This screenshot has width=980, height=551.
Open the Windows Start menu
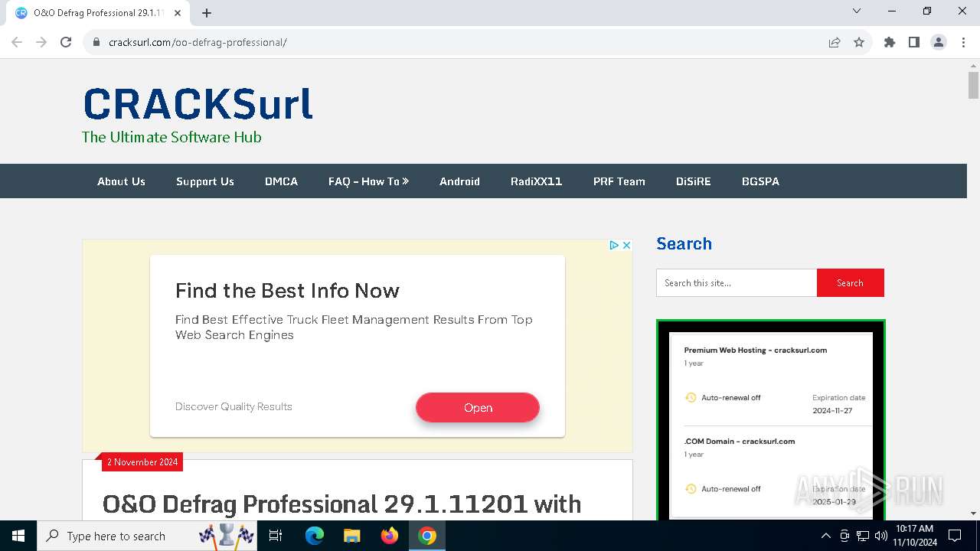(x=18, y=536)
